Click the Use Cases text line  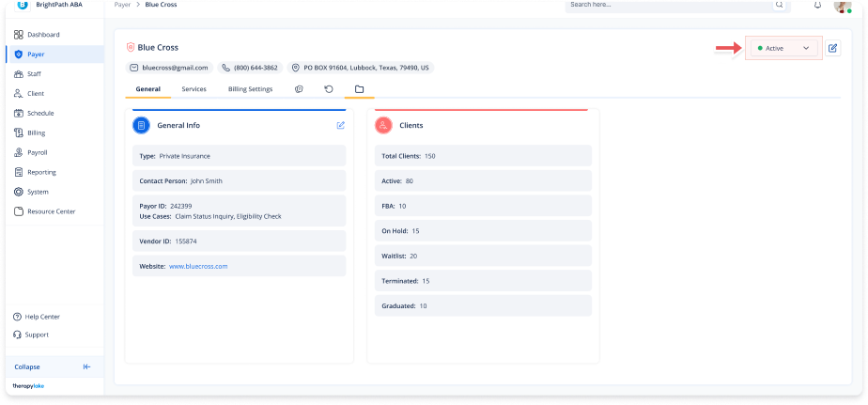pos(210,217)
